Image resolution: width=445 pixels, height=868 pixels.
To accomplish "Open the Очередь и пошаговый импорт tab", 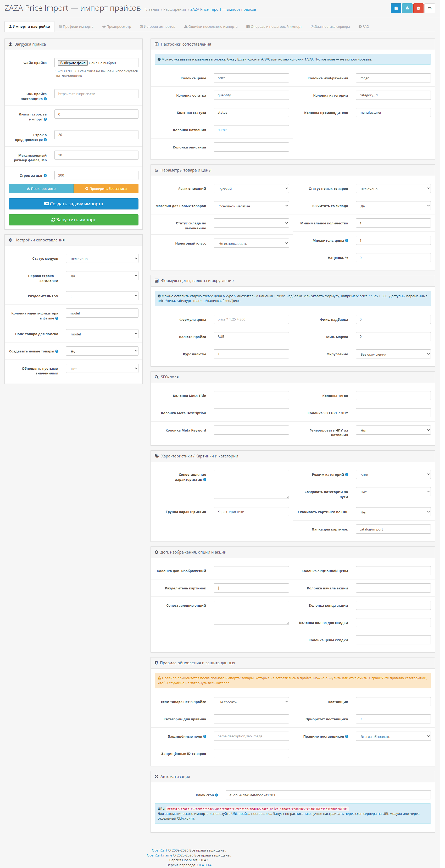I will click(x=274, y=27).
